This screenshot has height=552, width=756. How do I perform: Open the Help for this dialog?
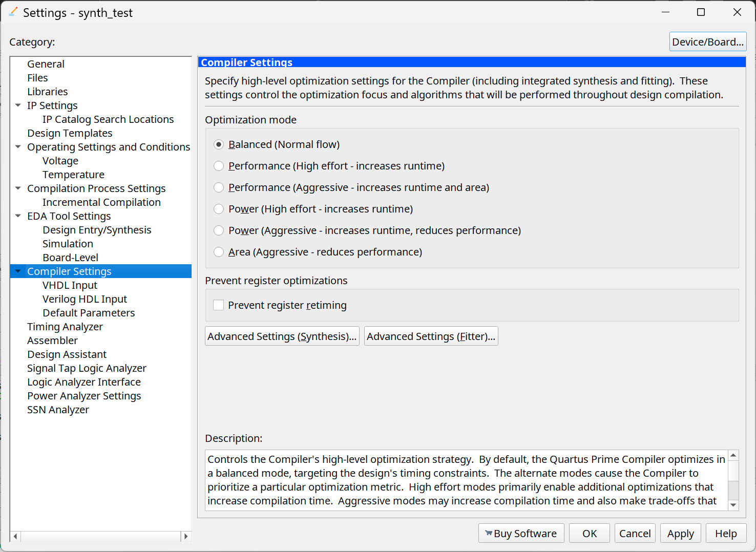coord(726,533)
